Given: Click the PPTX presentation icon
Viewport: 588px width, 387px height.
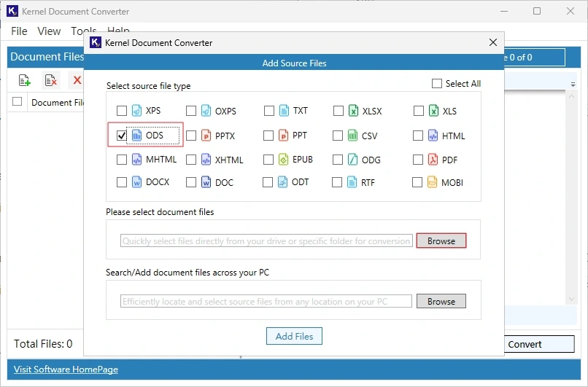Looking at the screenshot, I should point(206,136).
